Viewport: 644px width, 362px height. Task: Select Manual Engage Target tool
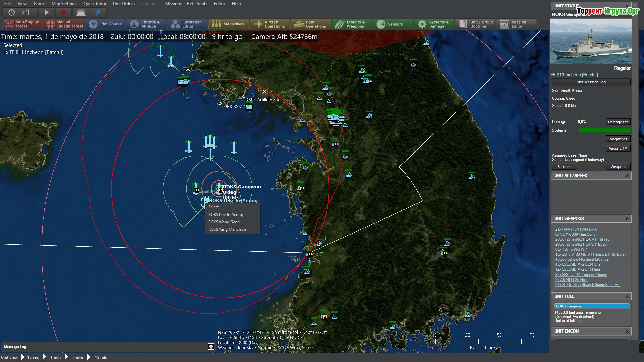pos(64,24)
